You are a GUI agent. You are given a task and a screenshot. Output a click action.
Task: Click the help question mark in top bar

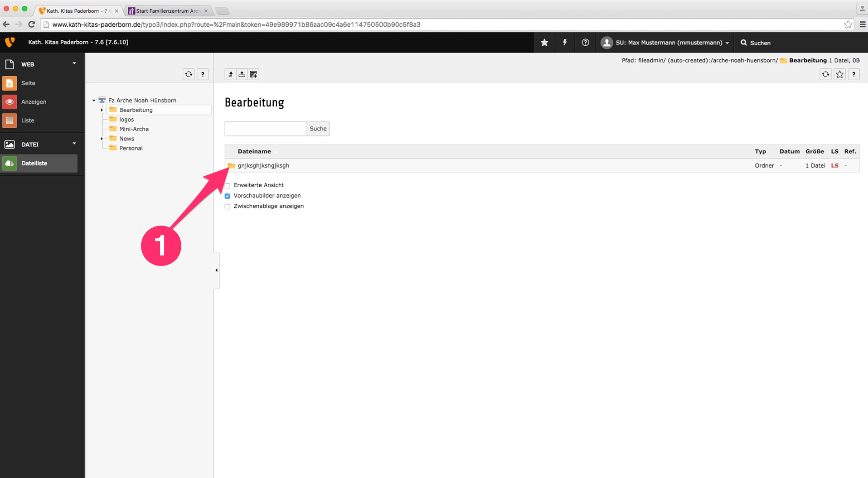(585, 43)
